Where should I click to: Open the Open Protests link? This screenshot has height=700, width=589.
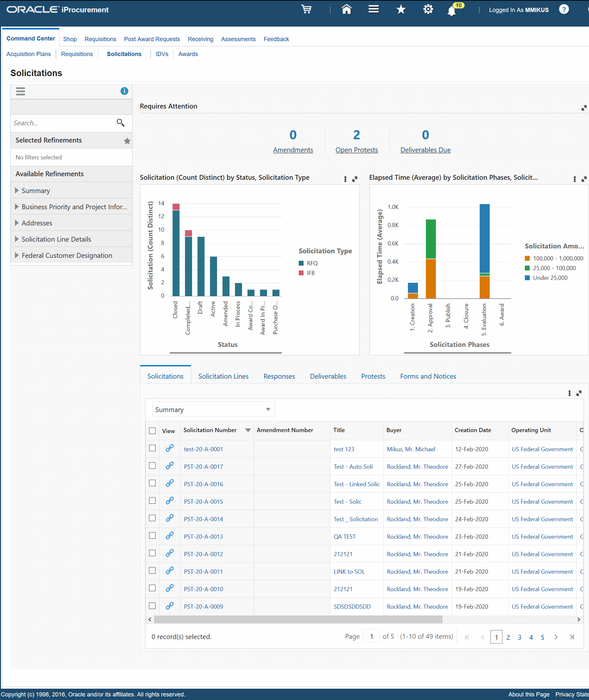coord(357,150)
